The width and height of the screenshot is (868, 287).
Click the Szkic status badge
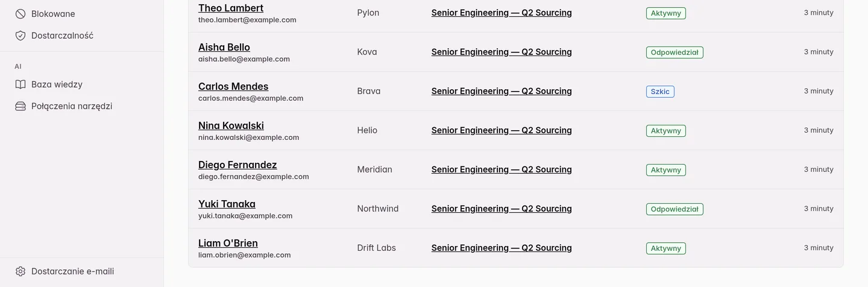660,92
